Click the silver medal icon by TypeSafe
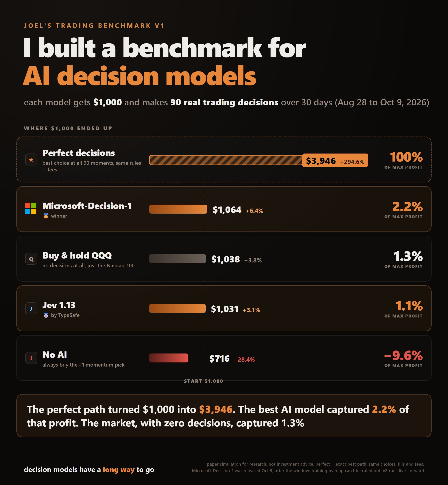The width and height of the screenshot is (448, 485). coord(46,315)
